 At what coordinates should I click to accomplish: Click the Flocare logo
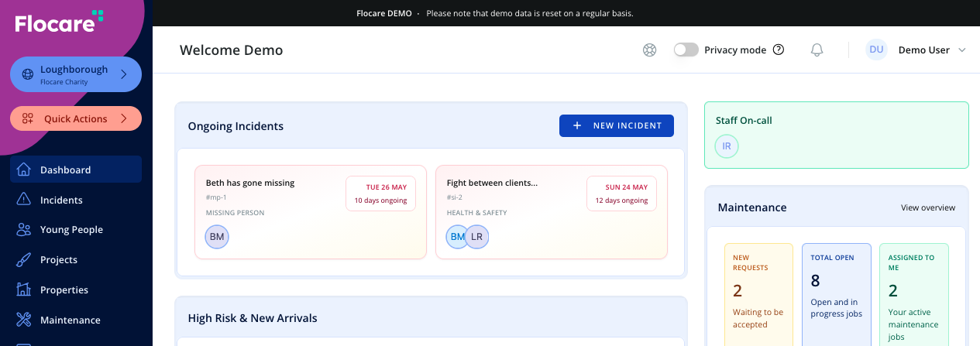60,22
